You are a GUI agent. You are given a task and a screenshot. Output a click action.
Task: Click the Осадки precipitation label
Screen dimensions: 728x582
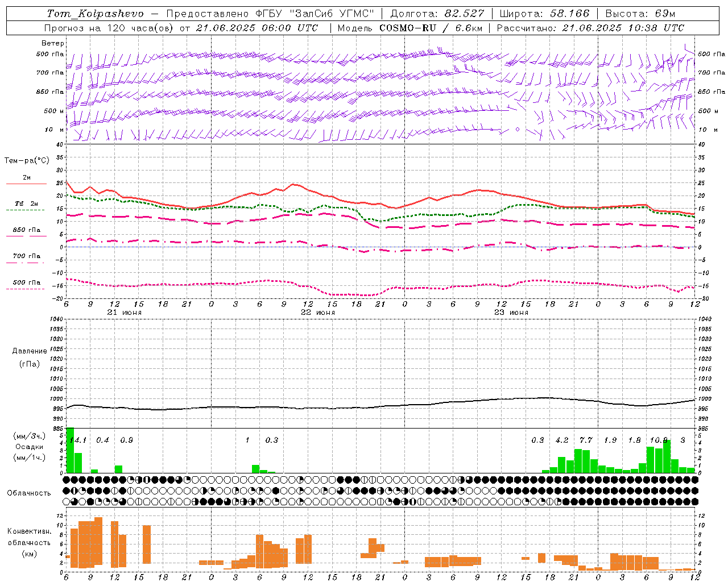click(x=30, y=447)
